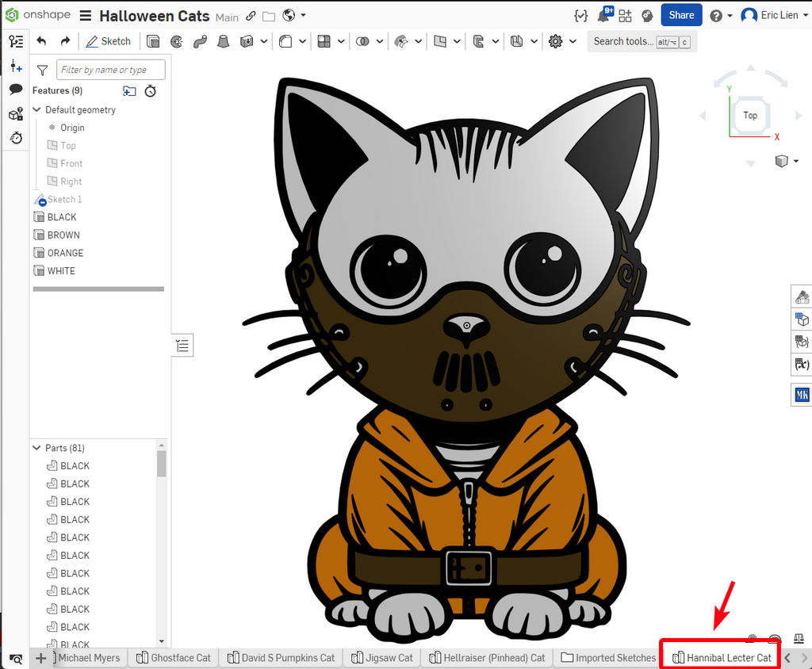Click the rollback bar under WHITE
This screenshot has width=812, height=669.
(98, 289)
